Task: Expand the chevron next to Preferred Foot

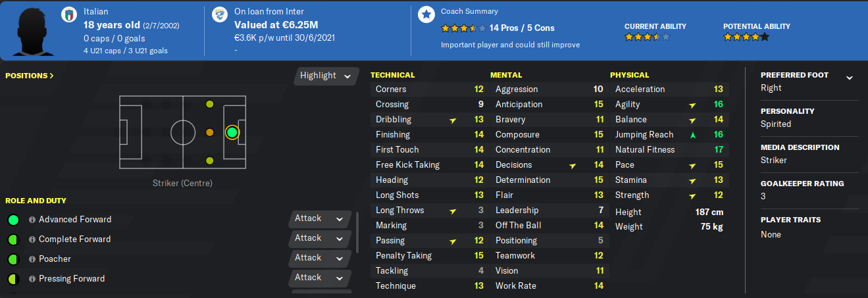Action: (849, 78)
